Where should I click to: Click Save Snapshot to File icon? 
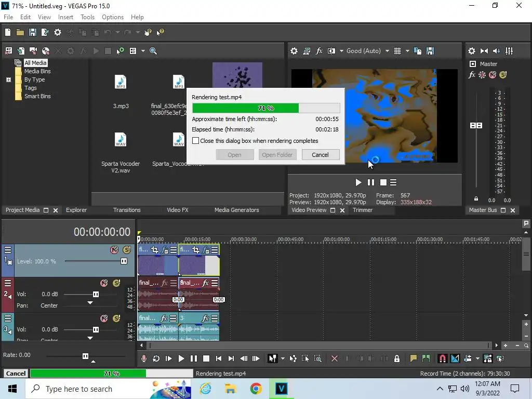[430, 51]
